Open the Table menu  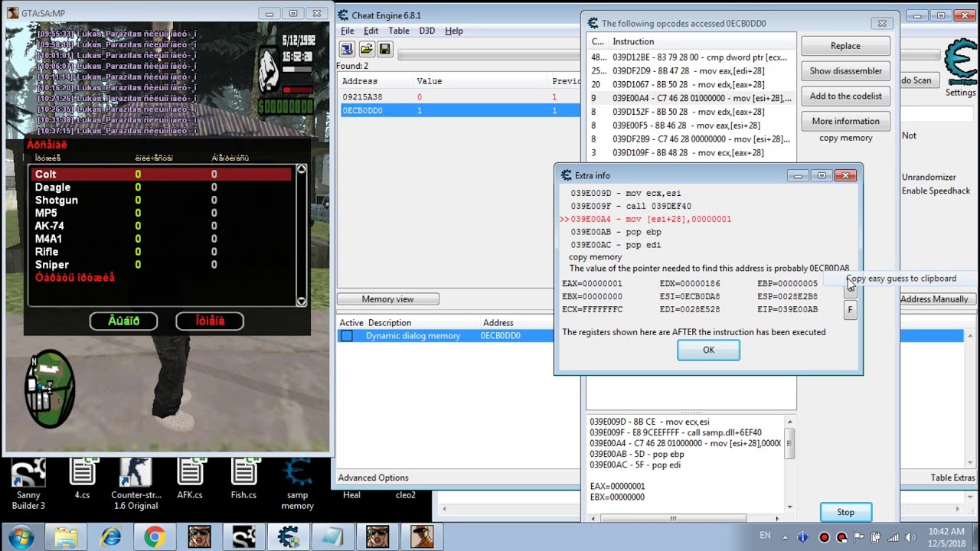coord(399,31)
